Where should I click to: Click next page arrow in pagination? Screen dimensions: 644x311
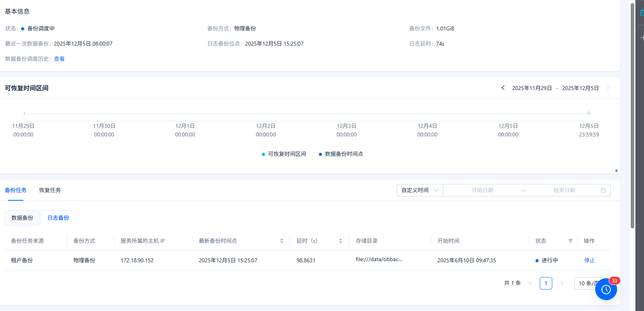561,283
